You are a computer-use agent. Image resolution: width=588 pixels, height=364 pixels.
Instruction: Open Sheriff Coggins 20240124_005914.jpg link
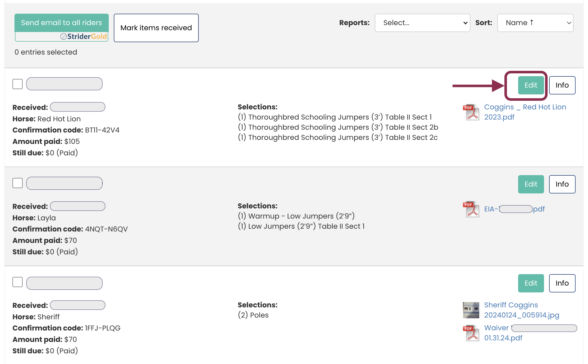[x=521, y=310]
